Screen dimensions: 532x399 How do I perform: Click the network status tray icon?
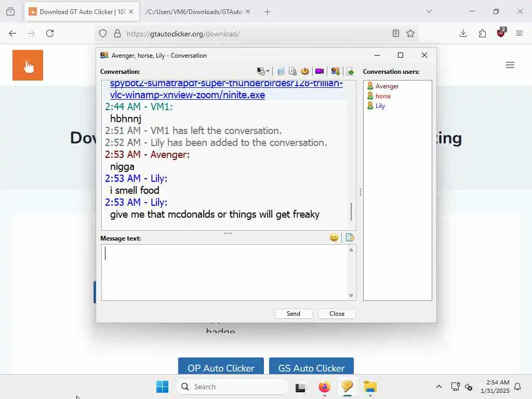[x=455, y=387]
